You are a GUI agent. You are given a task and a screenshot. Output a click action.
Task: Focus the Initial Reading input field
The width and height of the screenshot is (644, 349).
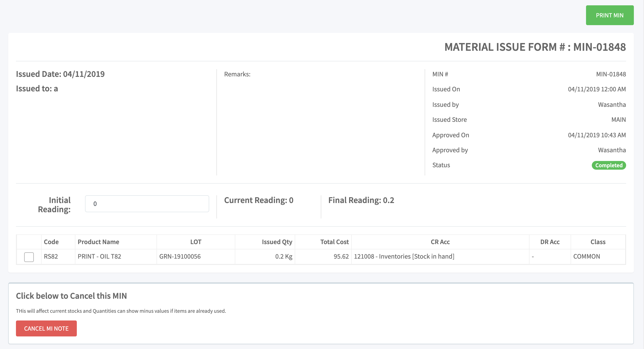tap(147, 204)
